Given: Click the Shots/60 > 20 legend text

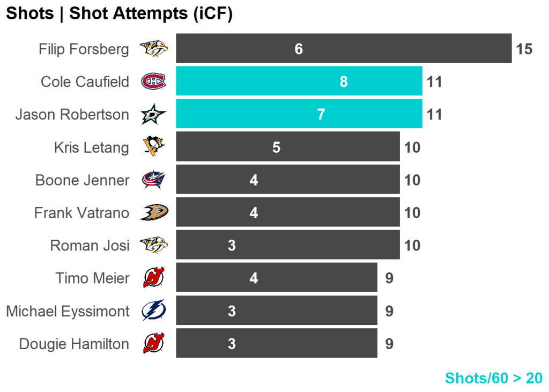Looking at the screenshot, I should pos(494,378).
